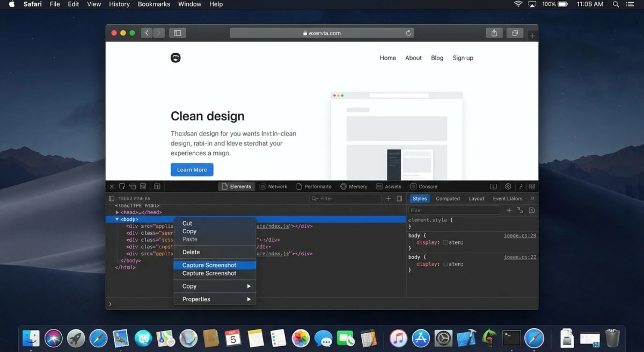Expand the <head> node triangle
The image size is (644, 352).
118,212
